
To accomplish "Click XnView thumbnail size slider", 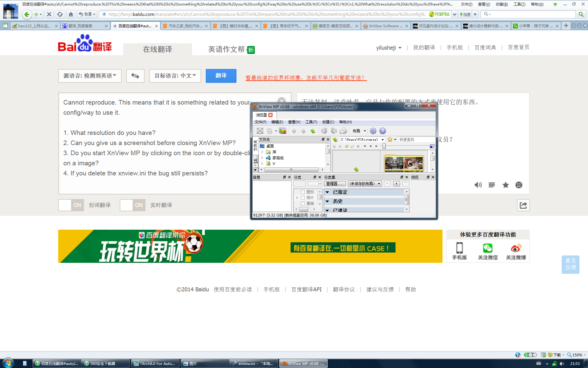I will (x=384, y=146).
